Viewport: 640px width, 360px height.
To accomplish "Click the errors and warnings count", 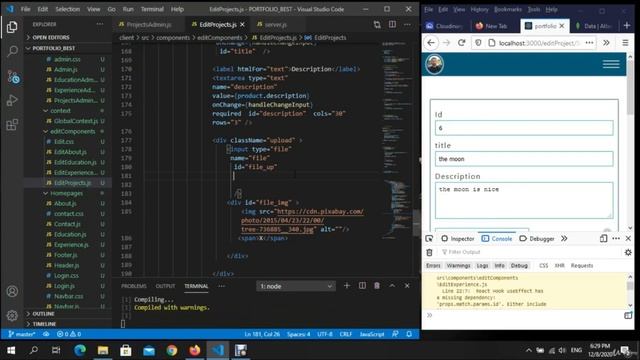I will pos(69,334).
